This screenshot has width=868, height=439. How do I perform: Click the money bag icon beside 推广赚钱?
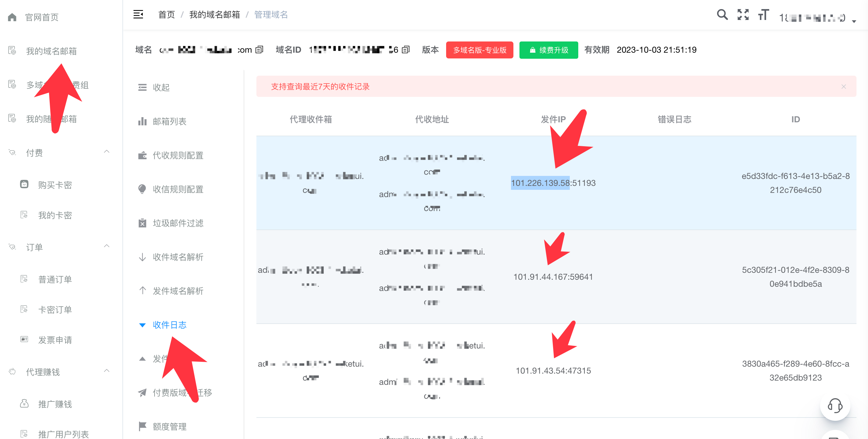coord(24,403)
